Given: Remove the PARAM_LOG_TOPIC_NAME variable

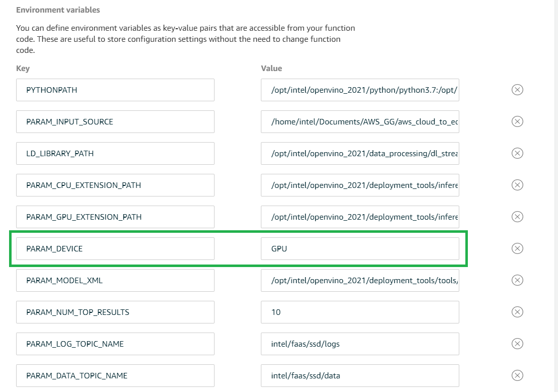Looking at the screenshot, I should coord(517,344).
